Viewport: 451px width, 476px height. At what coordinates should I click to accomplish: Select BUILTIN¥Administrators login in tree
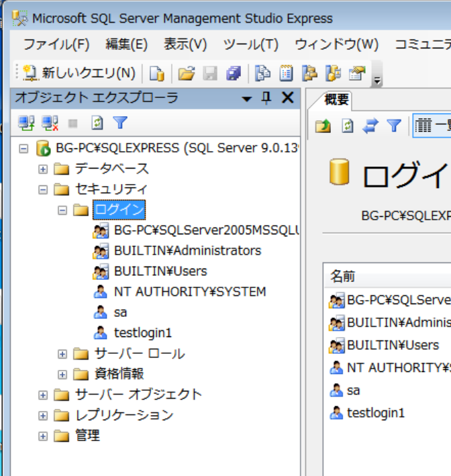[x=187, y=250]
